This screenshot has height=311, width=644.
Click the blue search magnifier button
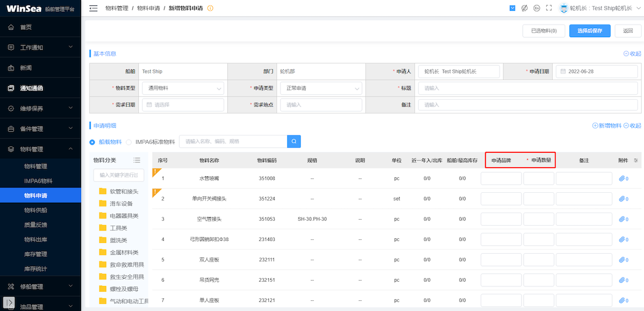[x=294, y=141]
